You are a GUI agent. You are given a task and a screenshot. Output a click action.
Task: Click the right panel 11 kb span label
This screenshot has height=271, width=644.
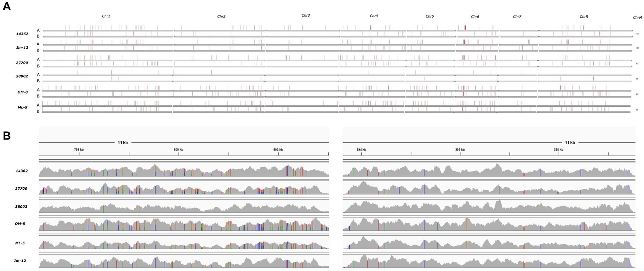[570, 143]
